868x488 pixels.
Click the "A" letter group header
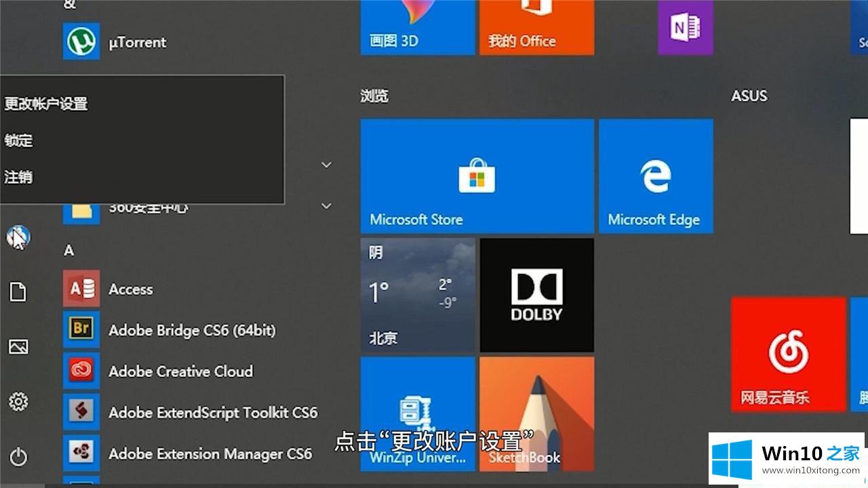[68, 251]
